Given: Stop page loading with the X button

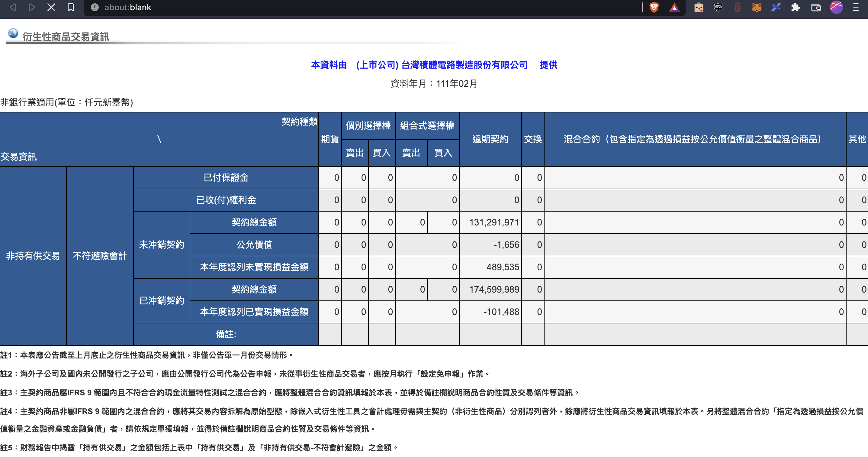Looking at the screenshot, I should [51, 7].
